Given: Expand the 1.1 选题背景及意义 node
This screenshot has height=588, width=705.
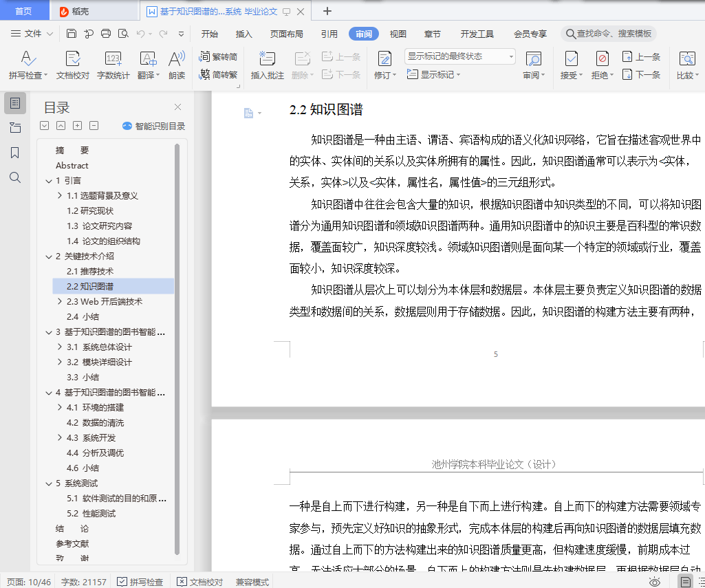Looking at the screenshot, I should click(x=60, y=195).
